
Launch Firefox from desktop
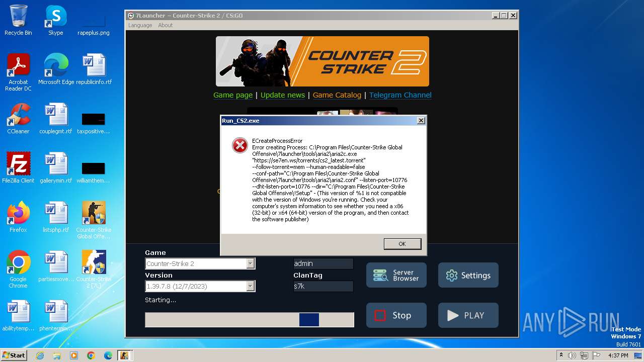pyautogui.click(x=18, y=217)
